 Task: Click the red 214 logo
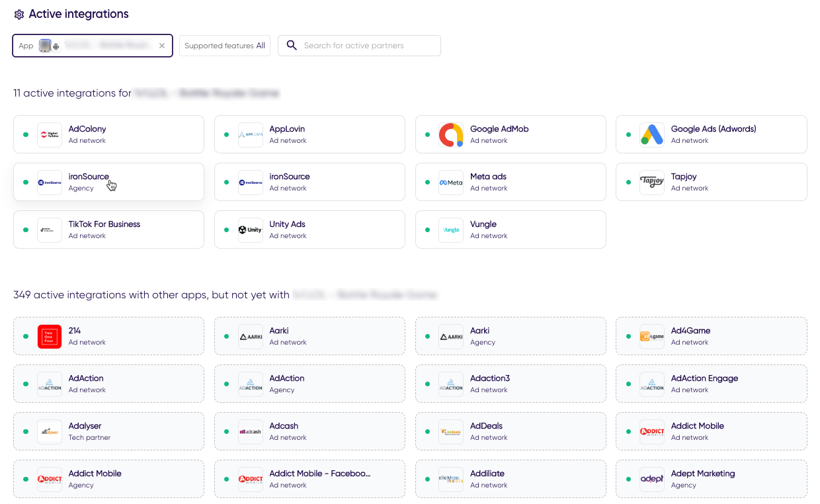coord(50,336)
